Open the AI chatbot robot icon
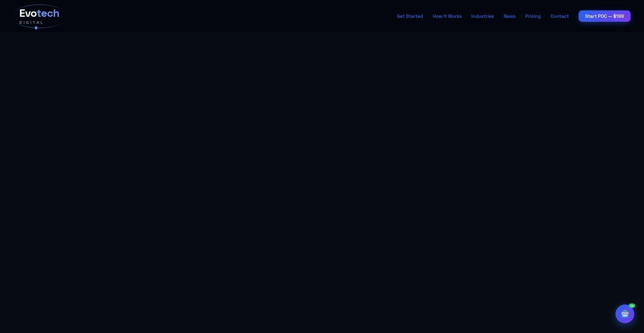Image resolution: width=644 pixels, height=333 pixels. tap(625, 314)
